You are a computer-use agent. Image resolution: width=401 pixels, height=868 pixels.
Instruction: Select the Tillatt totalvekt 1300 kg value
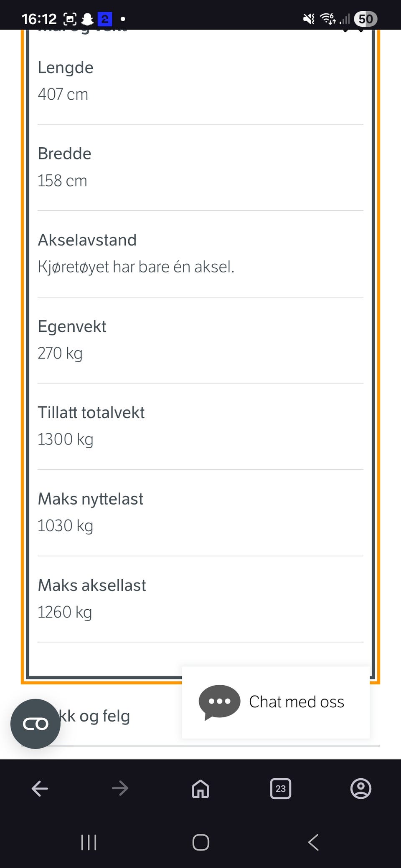(66, 439)
